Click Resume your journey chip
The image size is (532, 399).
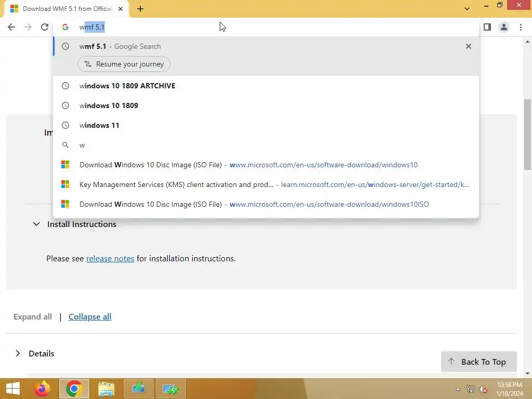coord(124,64)
